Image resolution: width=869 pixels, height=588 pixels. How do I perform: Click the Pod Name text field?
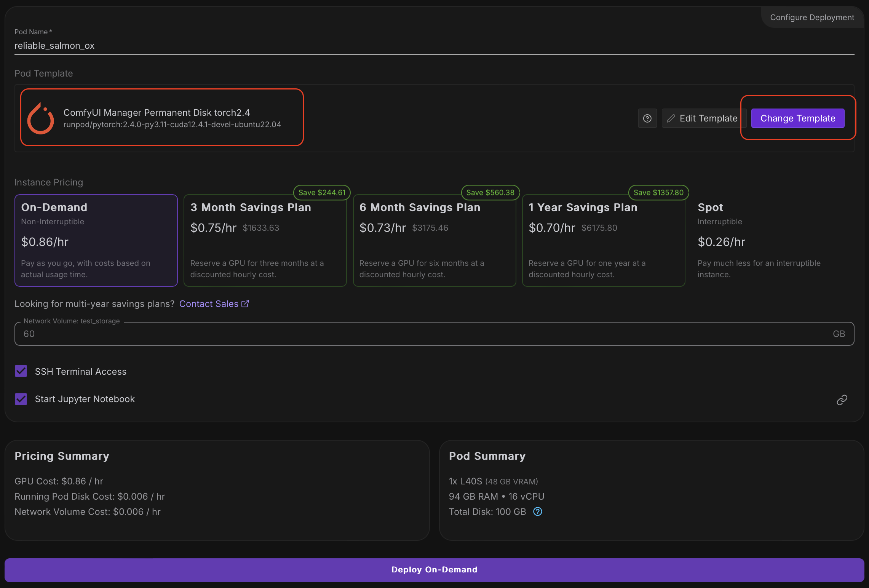[x=434, y=46]
